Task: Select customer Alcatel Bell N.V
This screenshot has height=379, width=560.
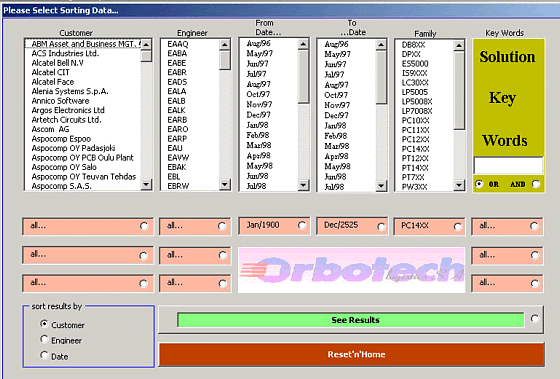Action: tap(58, 63)
